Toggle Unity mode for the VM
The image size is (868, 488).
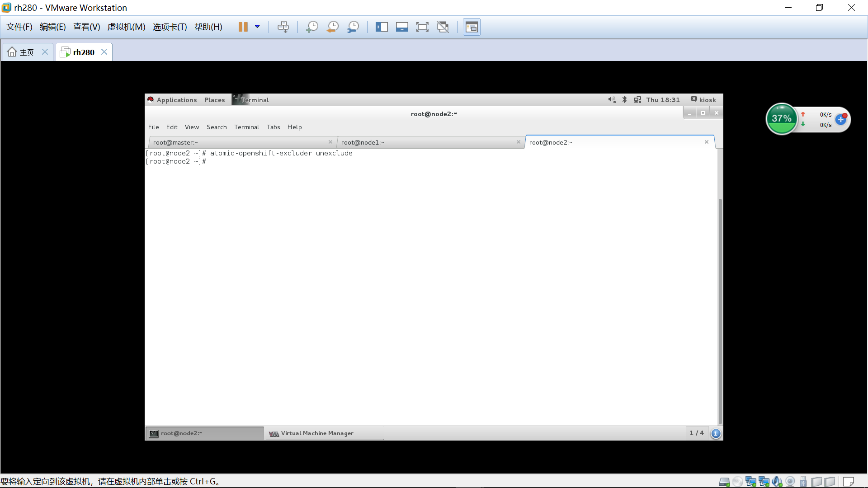click(443, 27)
